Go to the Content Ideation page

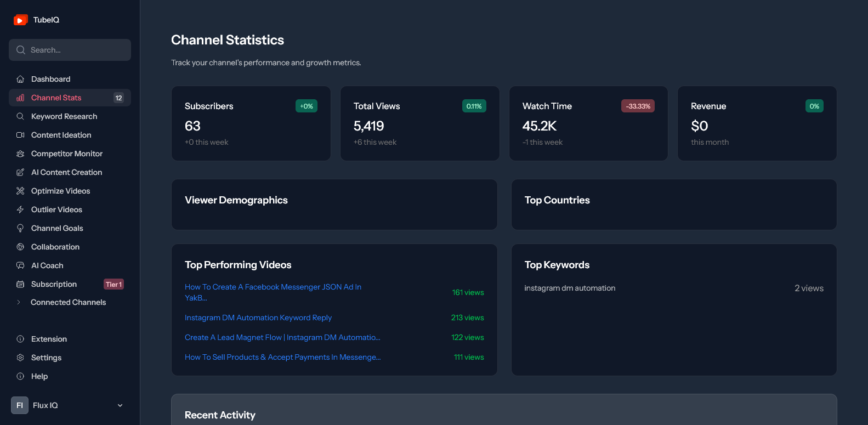[x=70, y=135]
